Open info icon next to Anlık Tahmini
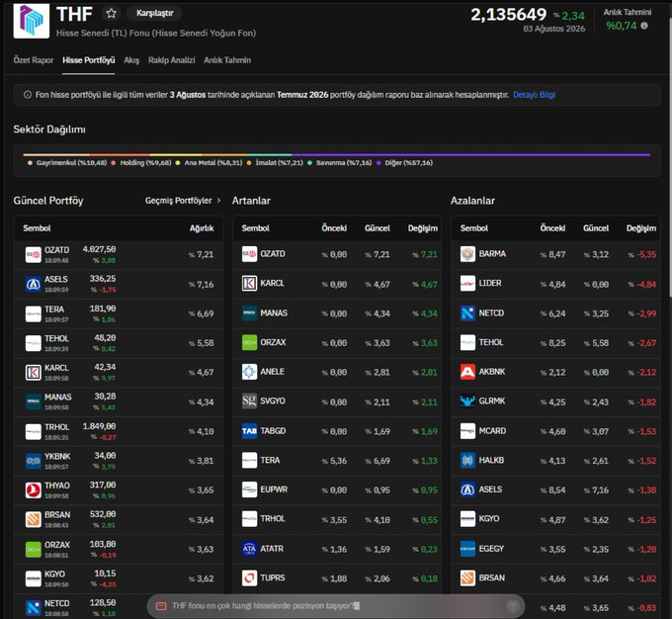Screen dimensions: 672x619 644,26
